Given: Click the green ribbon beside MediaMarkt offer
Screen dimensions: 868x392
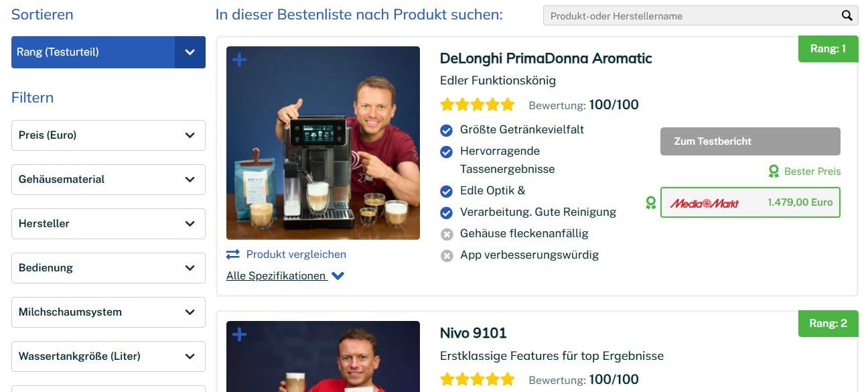Looking at the screenshot, I should coord(650,202).
